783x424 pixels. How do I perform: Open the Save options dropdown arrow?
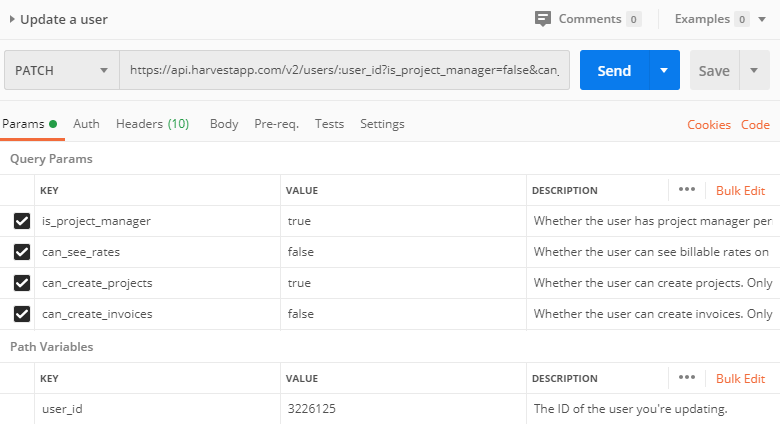pyautogui.click(x=754, y=70)
